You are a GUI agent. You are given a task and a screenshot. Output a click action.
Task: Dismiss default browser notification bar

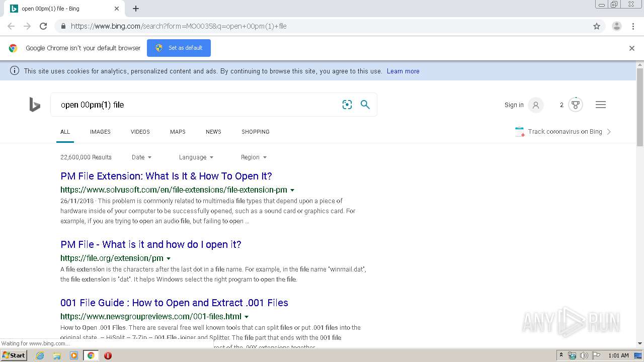point(632,48)
